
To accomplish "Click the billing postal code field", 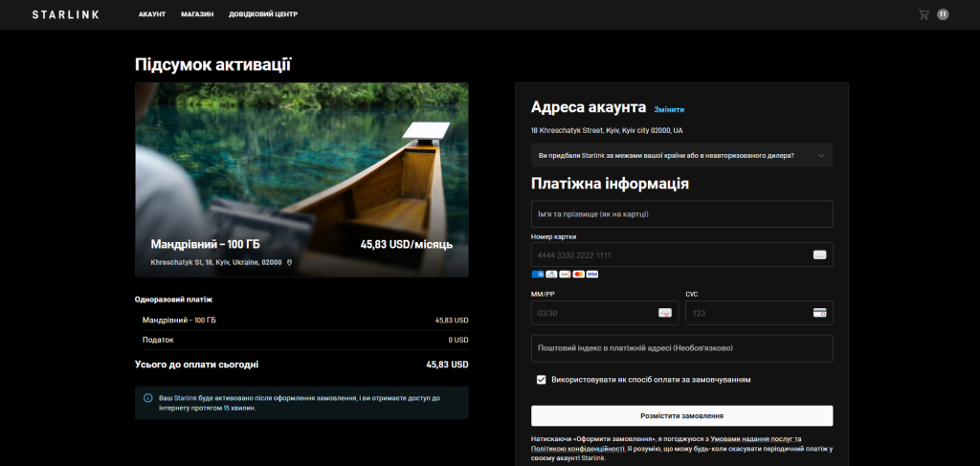I will tap(681, 348).
